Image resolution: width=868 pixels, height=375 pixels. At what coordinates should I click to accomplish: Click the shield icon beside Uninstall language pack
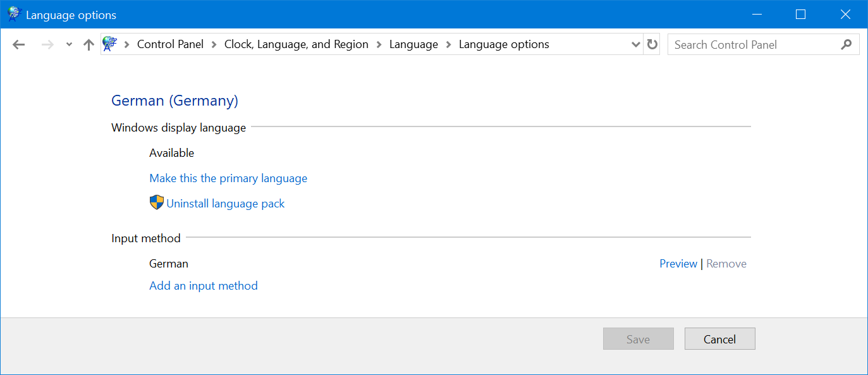click(x=156, y=203)
